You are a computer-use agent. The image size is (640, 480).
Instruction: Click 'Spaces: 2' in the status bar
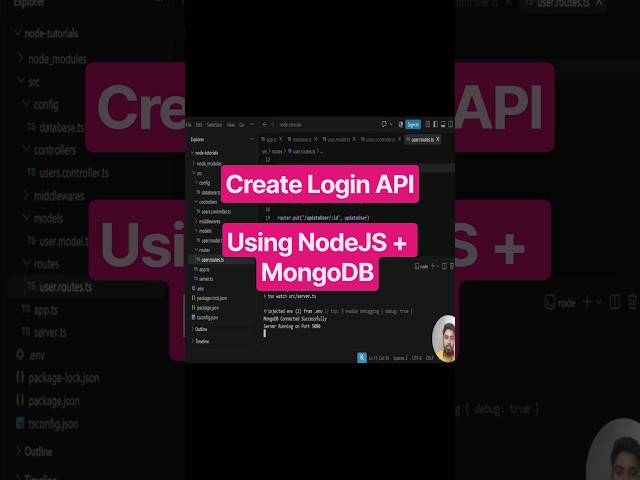(400, 358)
